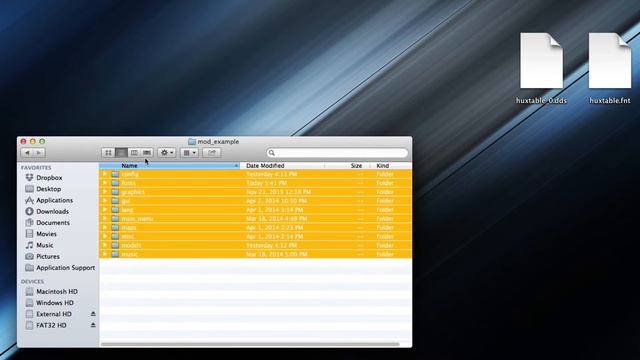
Task: Open Downloads in the sidebar
Action: click(52, 211)
